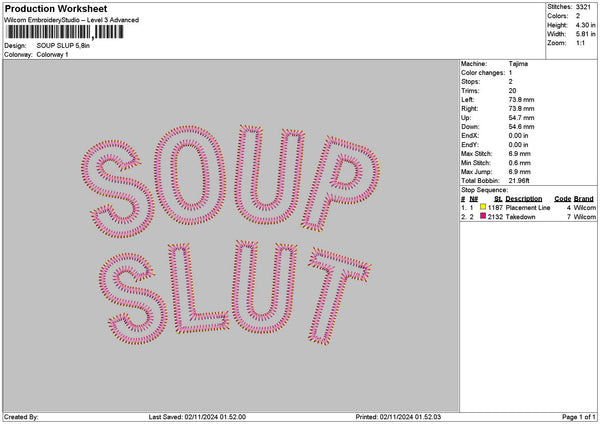Click the 'St.' column header
600x424 pixels.
tap(498, 199)
